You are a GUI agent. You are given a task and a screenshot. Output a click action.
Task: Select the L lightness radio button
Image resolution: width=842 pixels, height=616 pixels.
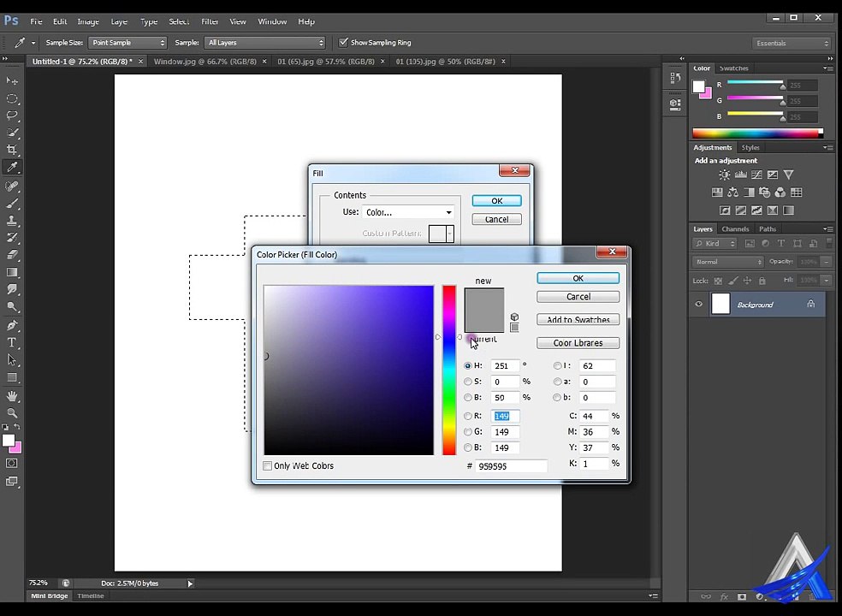(x=557, y=365)
